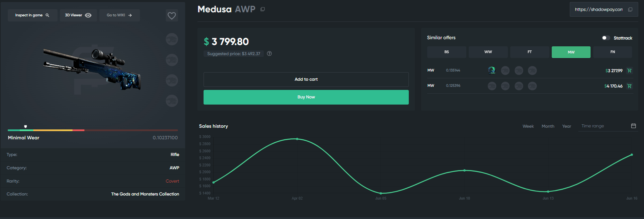The height and width of the screenshot is (219, 644).
Task: Copy the Medusa AWP item name
Action: click(262, 9)
